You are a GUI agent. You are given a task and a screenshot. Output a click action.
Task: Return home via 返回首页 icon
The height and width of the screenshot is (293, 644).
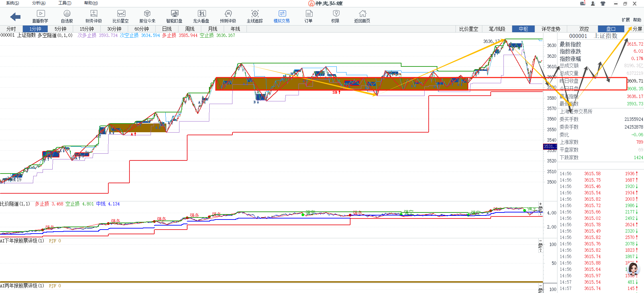coord(362,16)
